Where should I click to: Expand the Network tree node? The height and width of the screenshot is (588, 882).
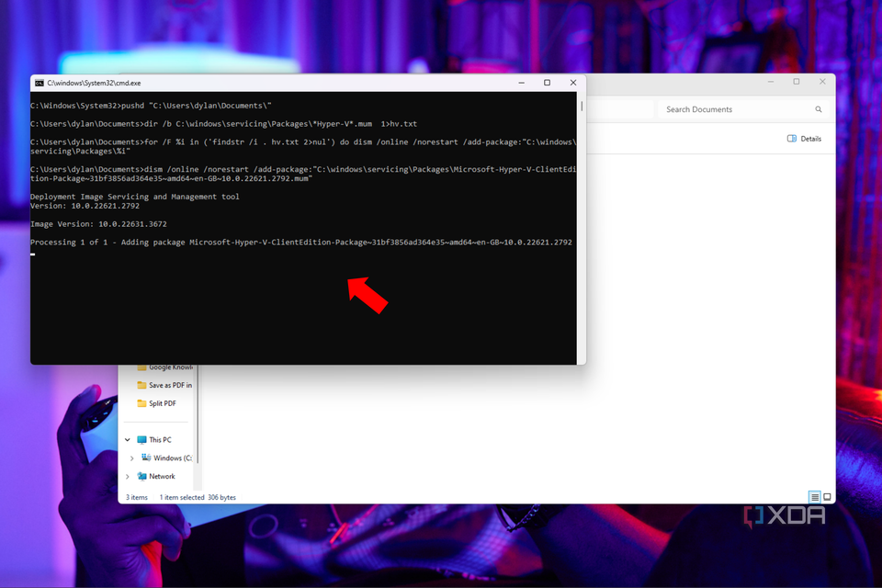128,477
